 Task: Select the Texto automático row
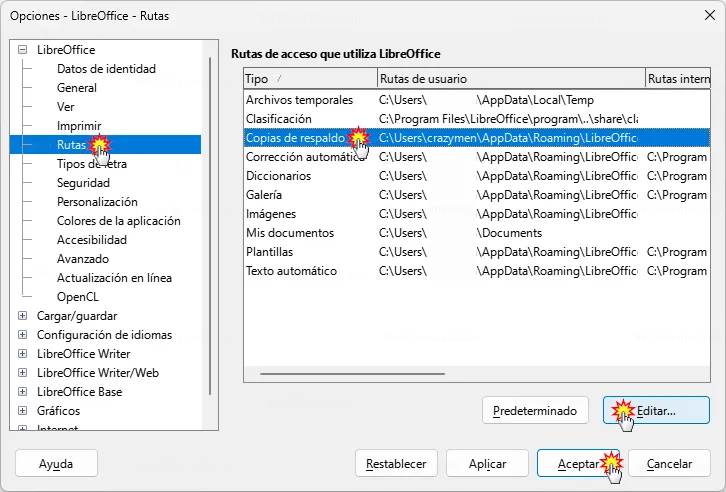point(477,271)
